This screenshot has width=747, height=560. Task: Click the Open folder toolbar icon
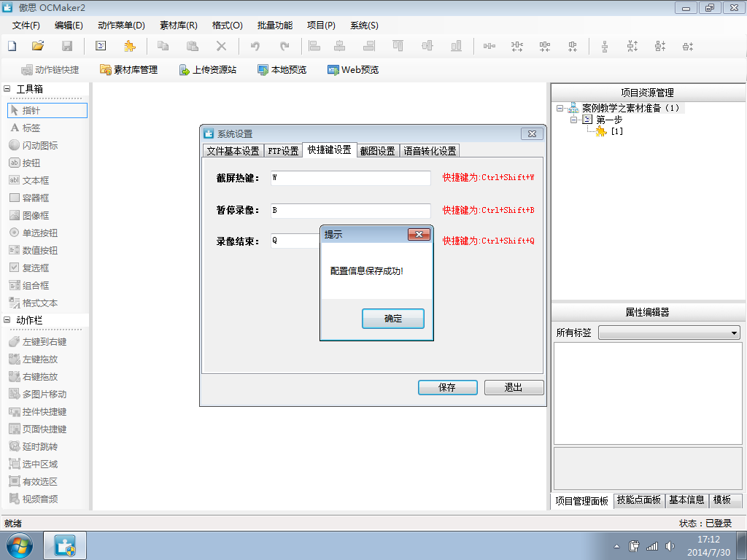[x=38, y=46]
